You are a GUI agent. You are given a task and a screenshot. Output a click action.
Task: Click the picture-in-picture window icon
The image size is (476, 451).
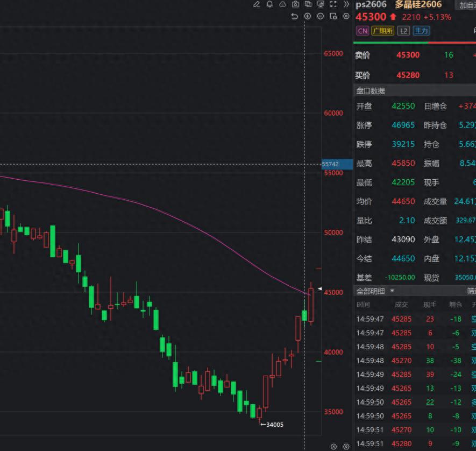tap(333, 16)
